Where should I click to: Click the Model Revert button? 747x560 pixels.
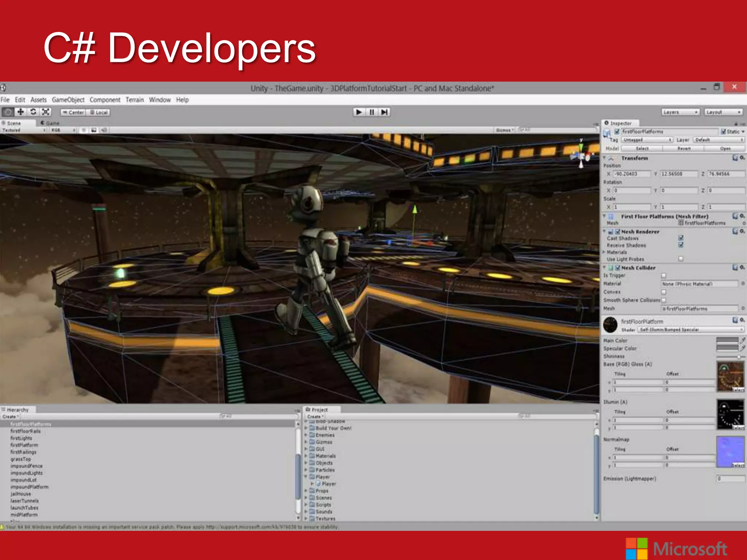tap(684, 148)
